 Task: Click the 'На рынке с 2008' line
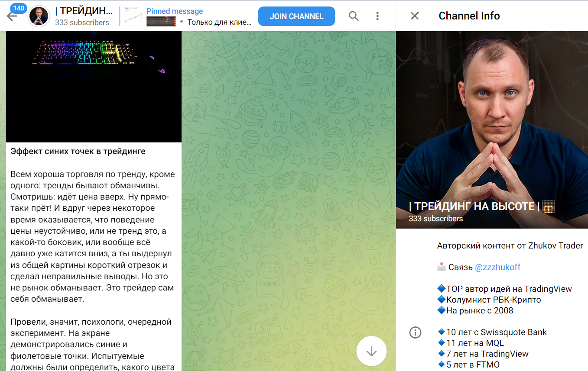pos(475,310)
